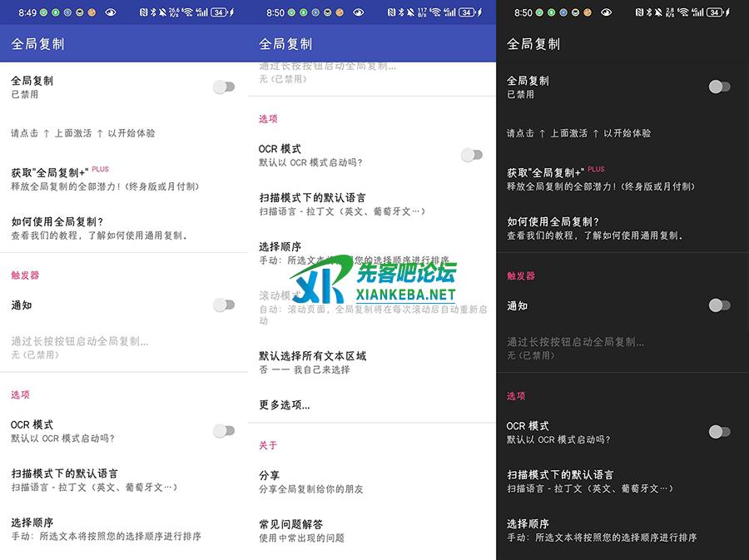
Task: Open 更多选项... entry
Action: coord(285,405)
